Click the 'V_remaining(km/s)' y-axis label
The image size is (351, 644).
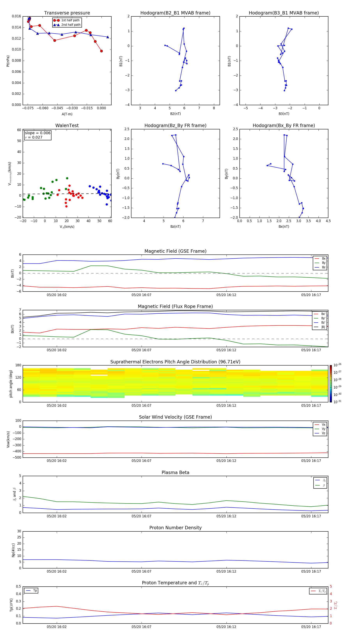click(x=10, y=173)
